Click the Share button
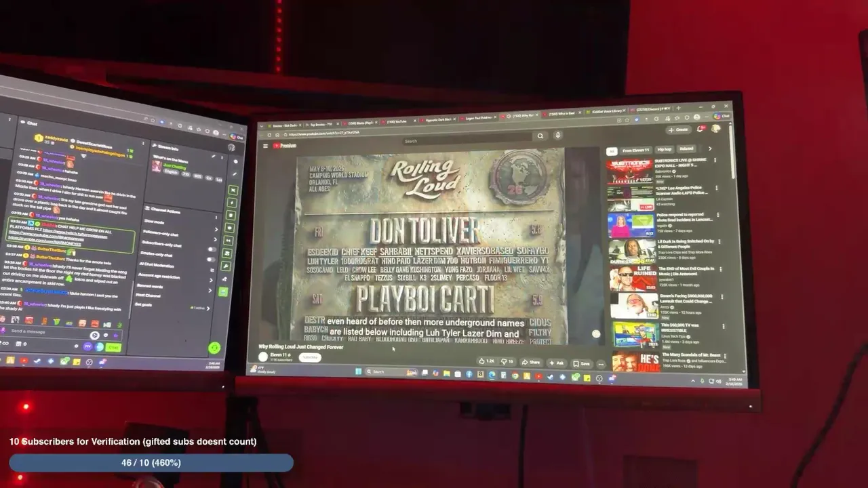The height and width of the screenshot is (488, 868). [531, 363]
